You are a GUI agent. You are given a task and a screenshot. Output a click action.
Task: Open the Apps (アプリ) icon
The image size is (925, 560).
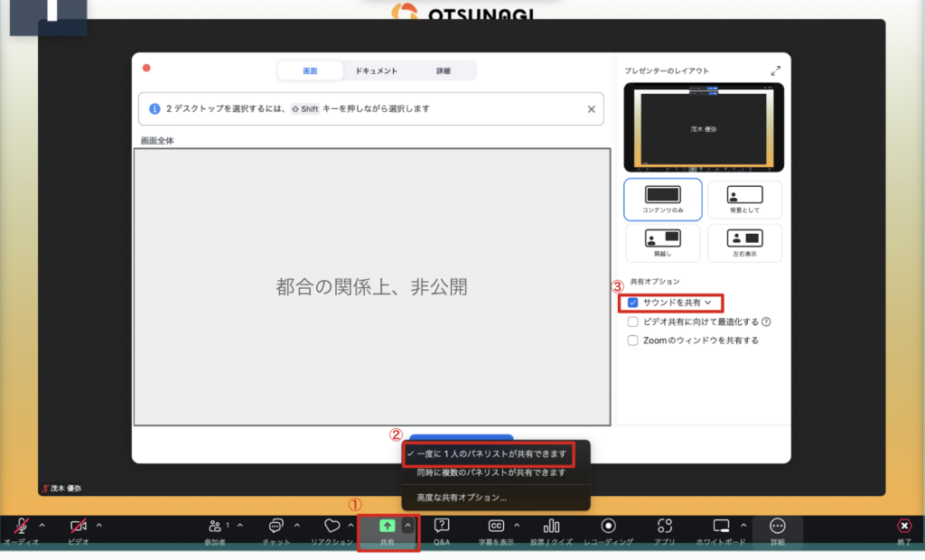[x=665, y=527]
